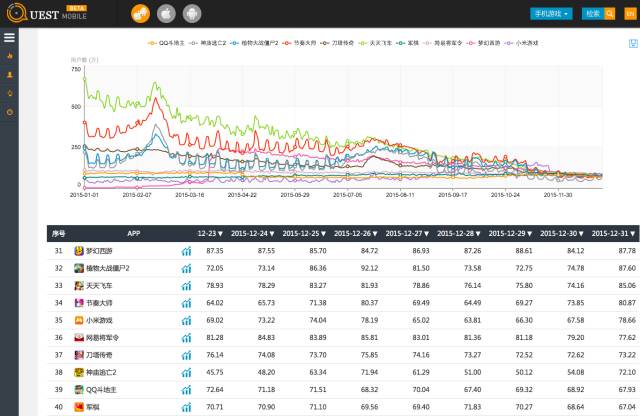
Task: Toggle 节奏大师 series in chart legend
Action: click(x=300, y=43)
